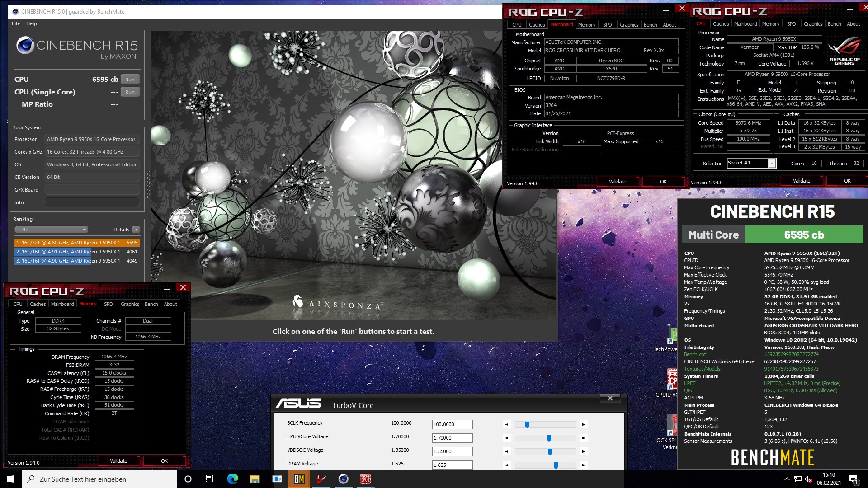The width and height of the screenshot is (868, 488).
Task: Open About tab in Memory CPU-Z window
Action: tap(170, 304)
